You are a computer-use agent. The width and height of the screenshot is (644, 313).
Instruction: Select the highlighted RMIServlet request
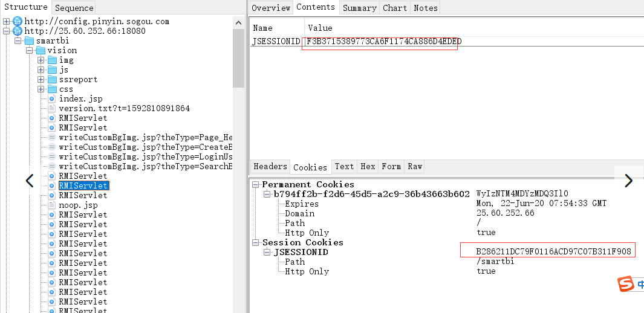pyautogui.click(x=83, y=186)
